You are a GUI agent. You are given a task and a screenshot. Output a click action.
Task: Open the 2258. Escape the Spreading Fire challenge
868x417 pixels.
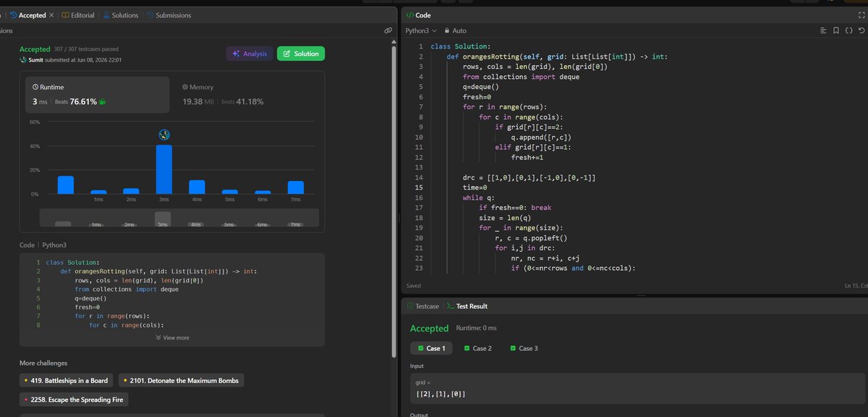point(75,400)
